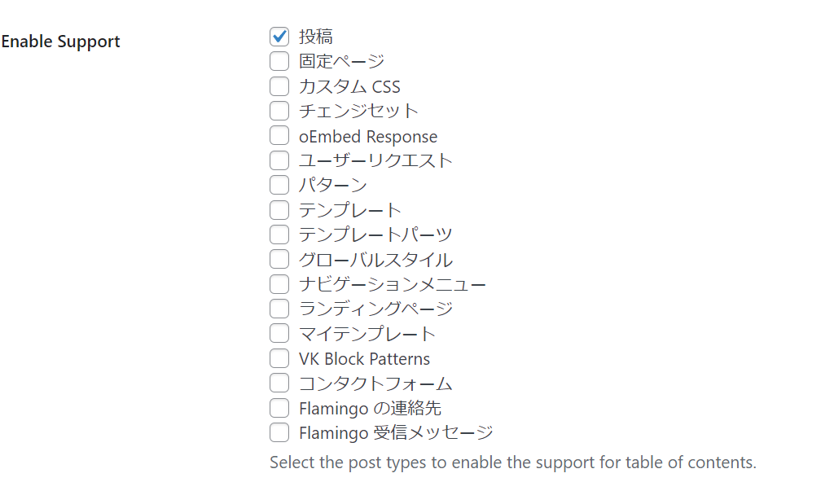Check the ナビゲーションメニュー checkbox
Image resolution: width=834 pixels, height=504 pixels.
[279, 284]
